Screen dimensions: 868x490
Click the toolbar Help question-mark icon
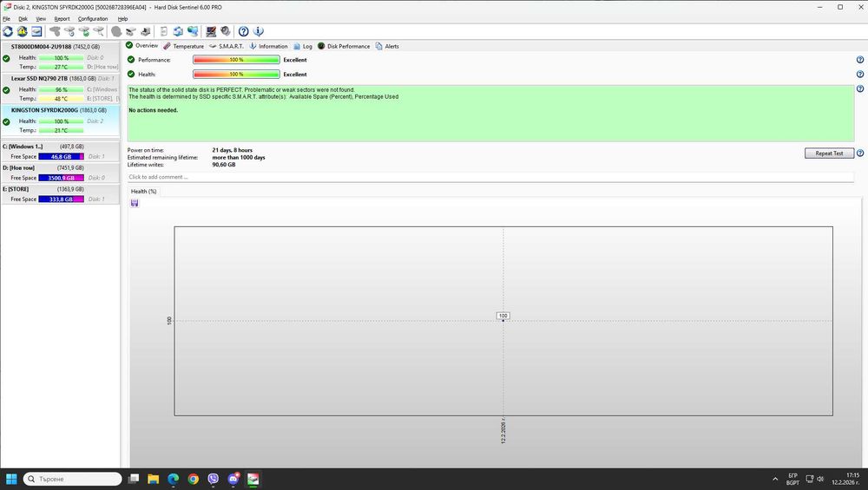244,31
